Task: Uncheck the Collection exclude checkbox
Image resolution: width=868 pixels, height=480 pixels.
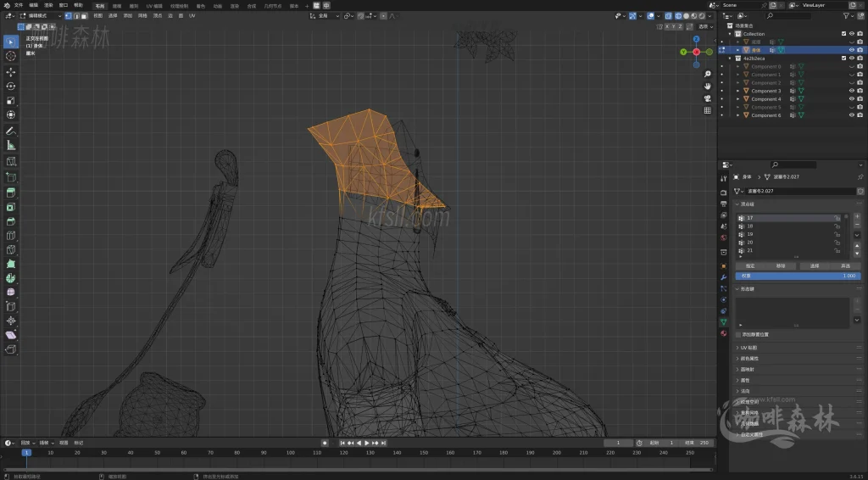Action: tap(843, 34)
